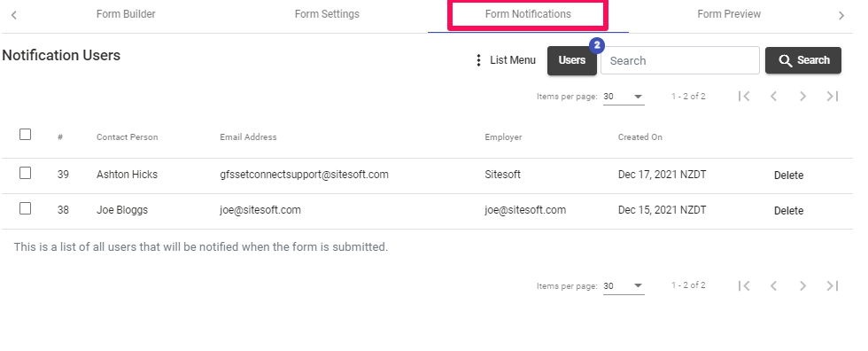Click the Ashton Hicks contact name
868x351 pixels.
click(x=127, y=175)
